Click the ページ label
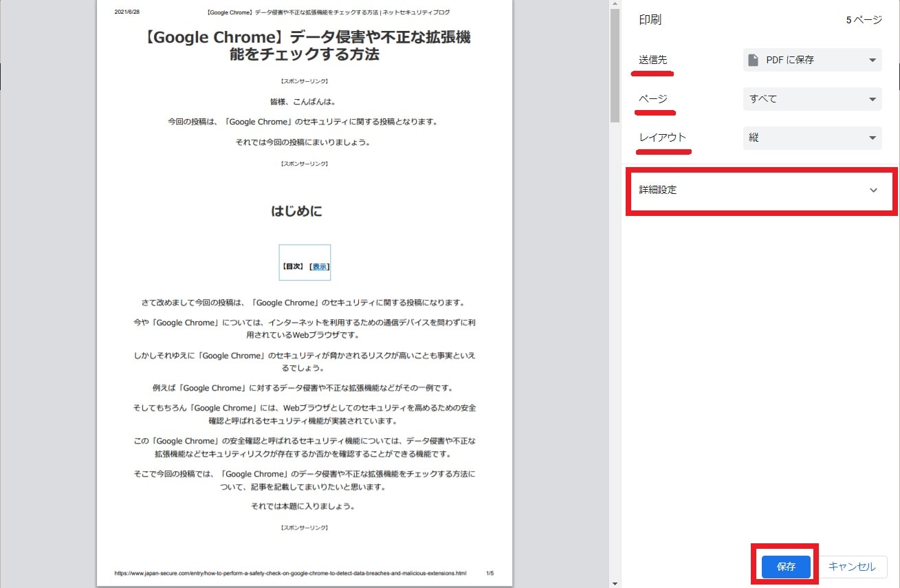This screenshot has height=588, width=900. (653, 98)
